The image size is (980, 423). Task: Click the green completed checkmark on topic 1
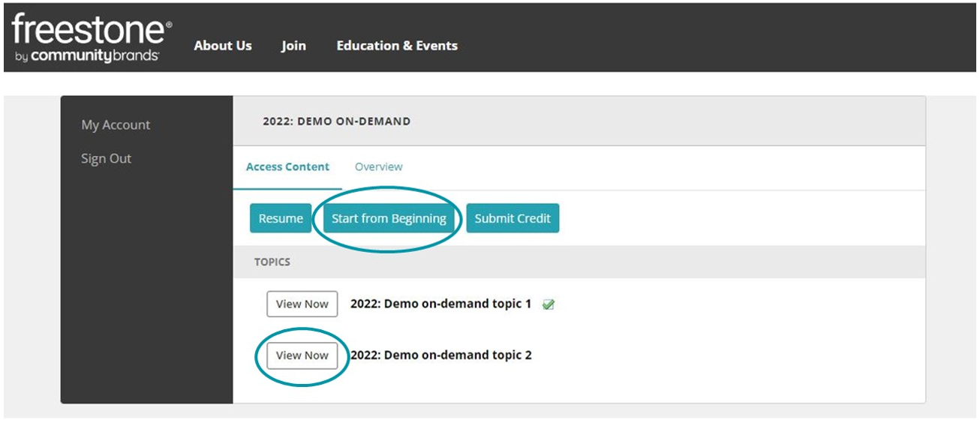click(549, 304)
